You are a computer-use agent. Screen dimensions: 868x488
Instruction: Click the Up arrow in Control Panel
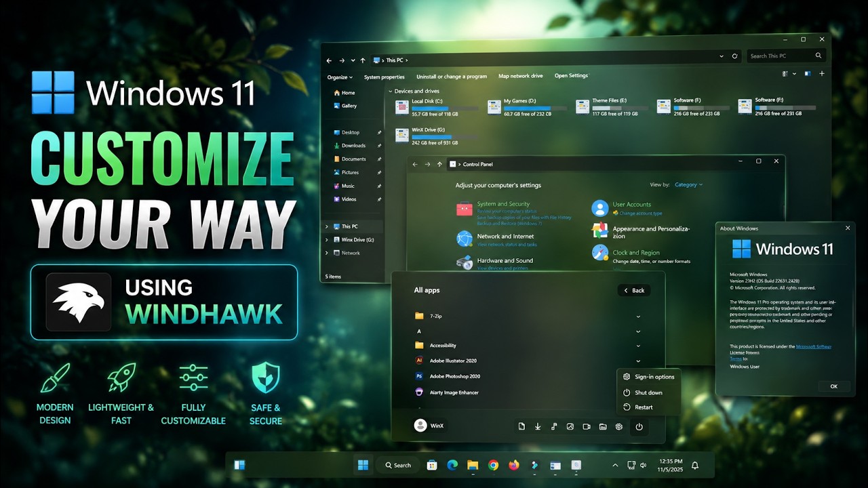coord(439,164)
